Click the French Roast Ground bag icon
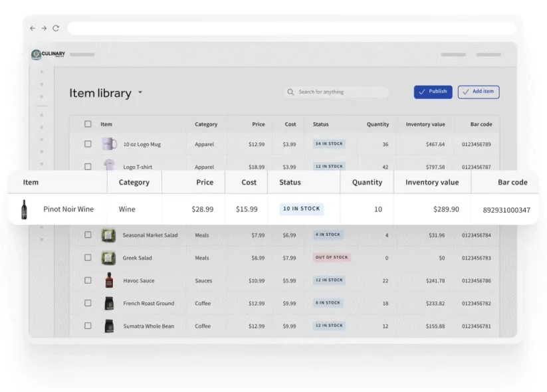 [108, 303]
